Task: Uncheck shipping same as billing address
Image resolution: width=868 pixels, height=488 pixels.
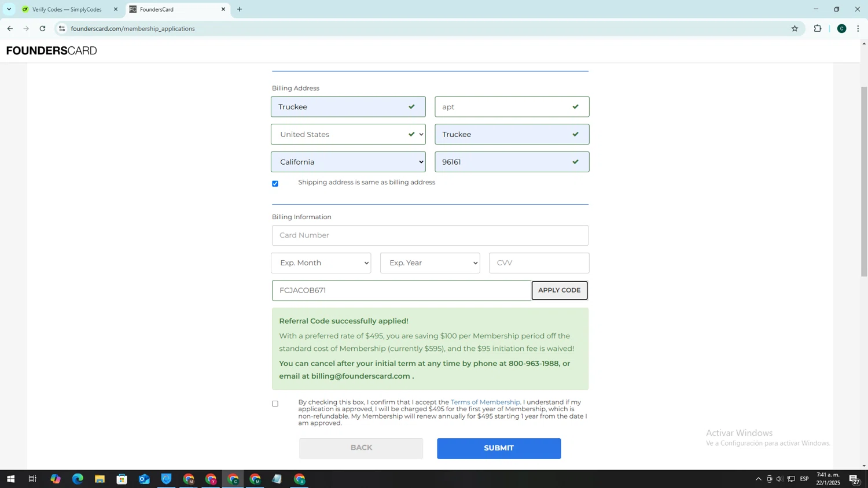Action: (275, 184)
